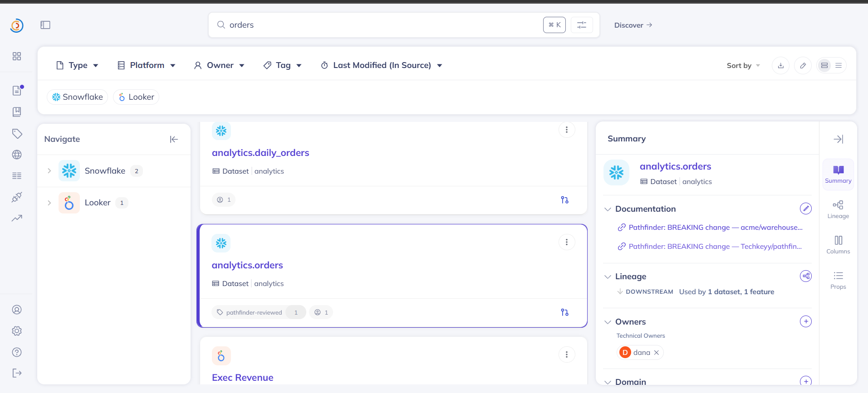The image size is (868, 393).
Task: Open the trend line icon in sidebar
Action: [x=17, y=218]
